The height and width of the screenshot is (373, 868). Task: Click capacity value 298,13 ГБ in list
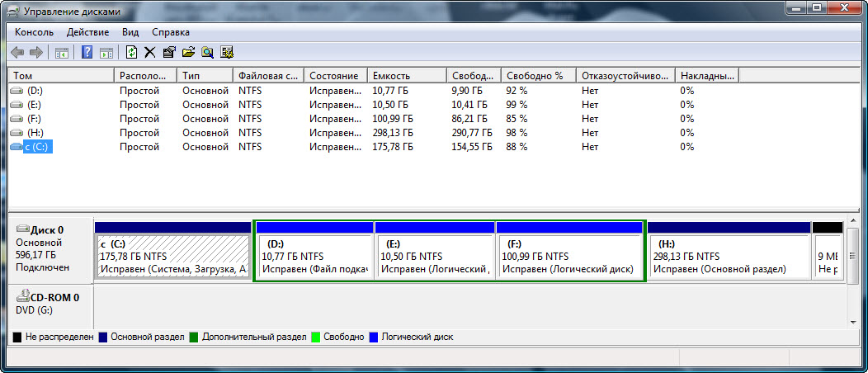393,132
